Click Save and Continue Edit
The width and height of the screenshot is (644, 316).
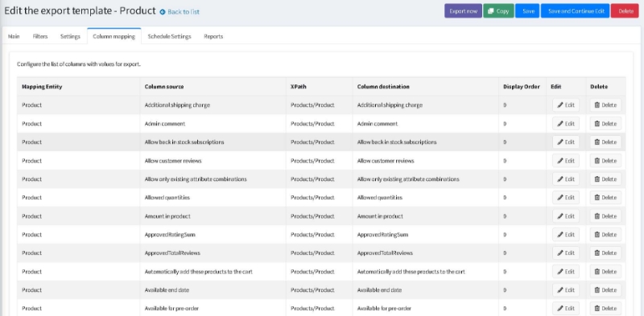pyautogui.click(x=575, y=11)
